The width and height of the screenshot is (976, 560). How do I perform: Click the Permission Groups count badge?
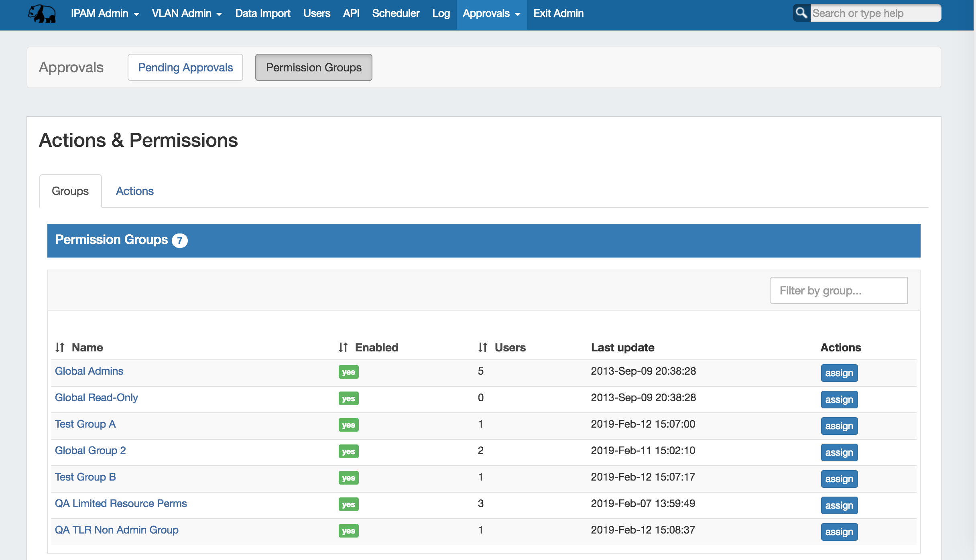pyautogui.click(x=179, y=240)
